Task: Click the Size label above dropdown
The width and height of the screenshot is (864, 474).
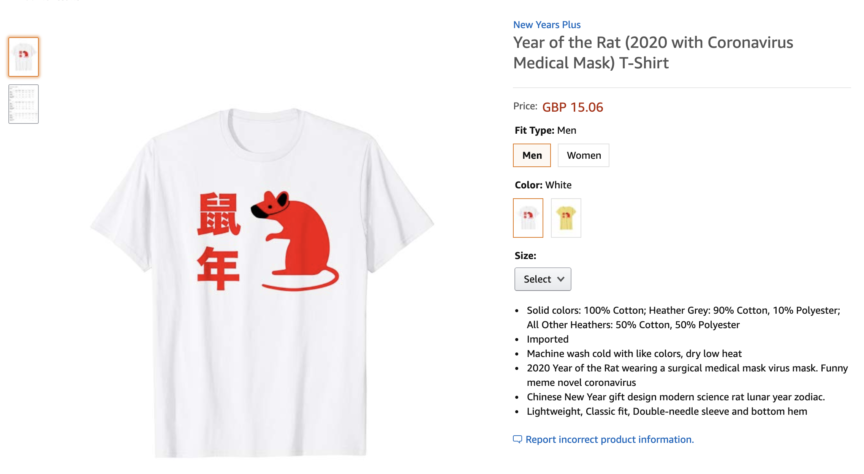Action: pos(525,256)
